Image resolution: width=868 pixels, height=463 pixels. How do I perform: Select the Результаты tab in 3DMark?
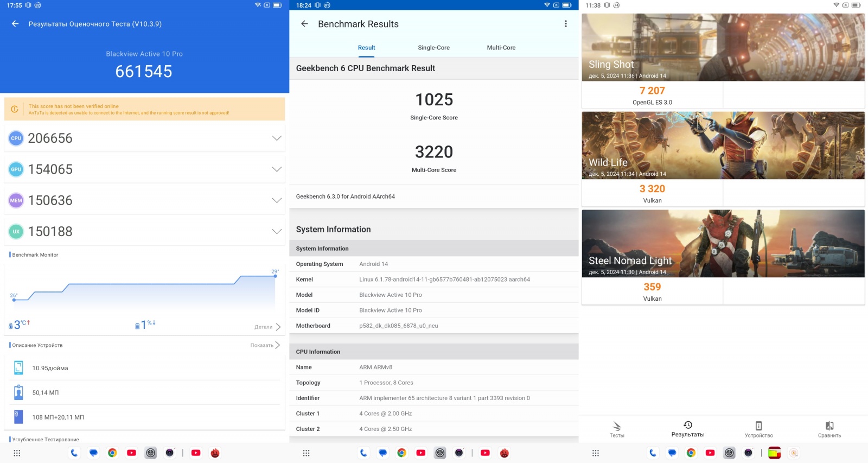click(688, 429)
